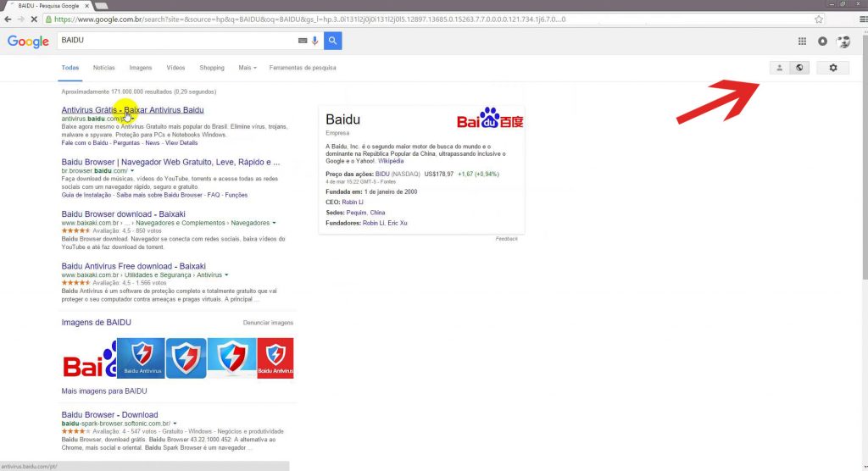Click the Perguntas sitelink

click(127, 143)
